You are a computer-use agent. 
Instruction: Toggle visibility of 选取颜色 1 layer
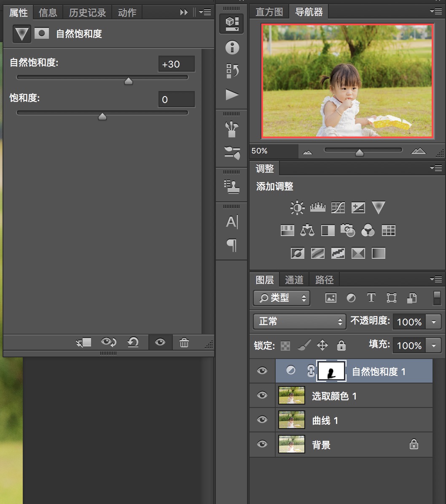pos(262,396)
